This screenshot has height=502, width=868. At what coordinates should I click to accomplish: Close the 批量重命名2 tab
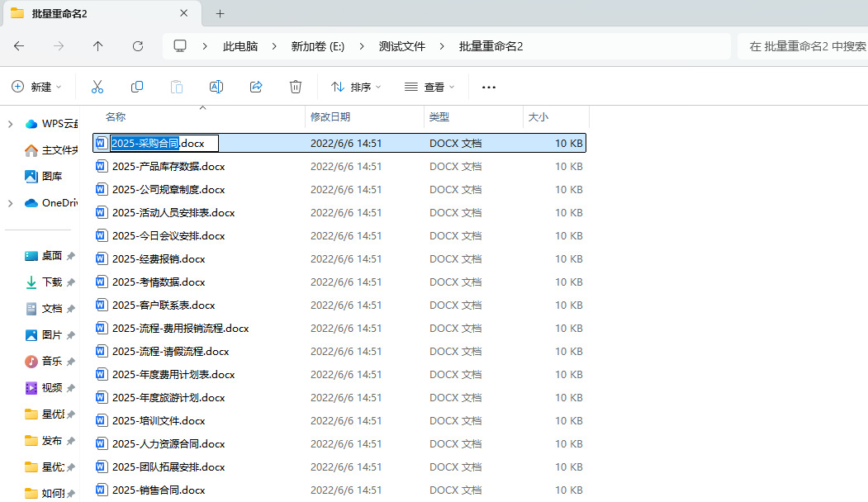[x=184, y=12]
